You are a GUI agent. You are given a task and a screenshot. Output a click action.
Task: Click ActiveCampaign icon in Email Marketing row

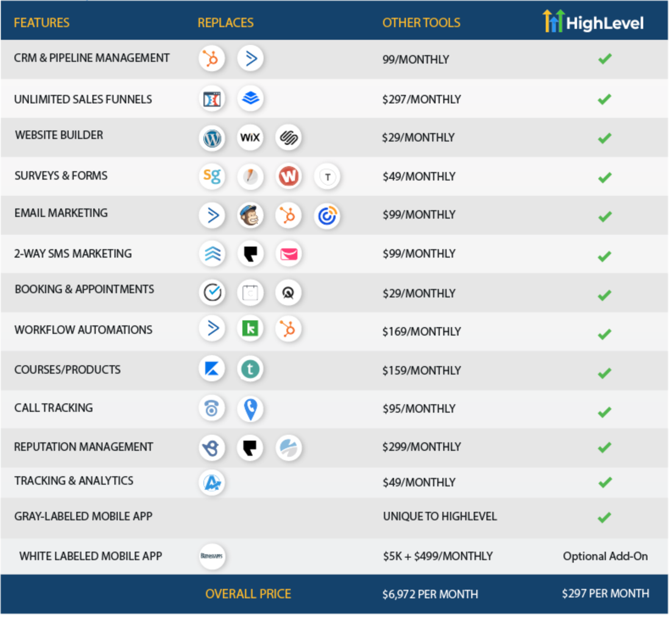(x=211, y=215)
